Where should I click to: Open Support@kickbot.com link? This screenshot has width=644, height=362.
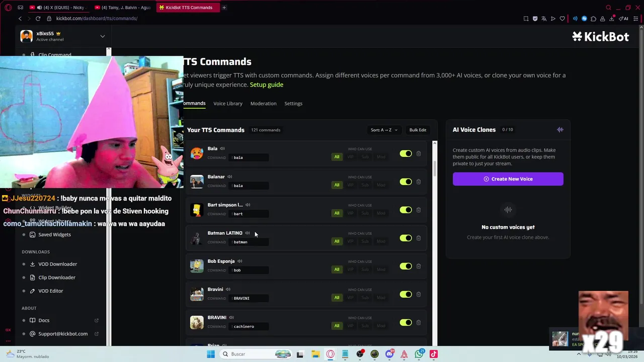tap(63, 334)
